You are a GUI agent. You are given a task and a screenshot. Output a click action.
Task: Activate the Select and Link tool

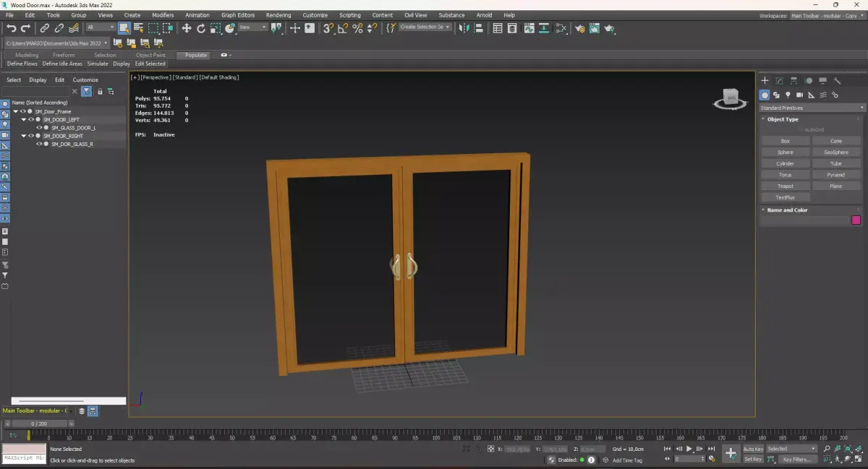tap(45, 28)
